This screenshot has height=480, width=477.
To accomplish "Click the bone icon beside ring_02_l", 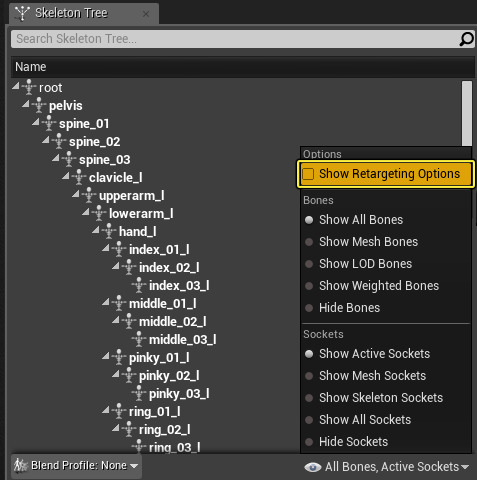I will pyautogui.click(x=129, y=429).
